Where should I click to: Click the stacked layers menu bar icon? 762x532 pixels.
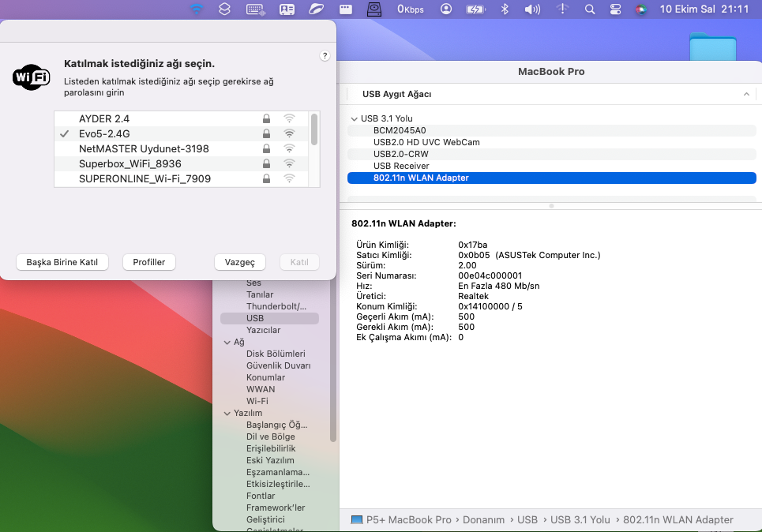(x=224, y=9)
